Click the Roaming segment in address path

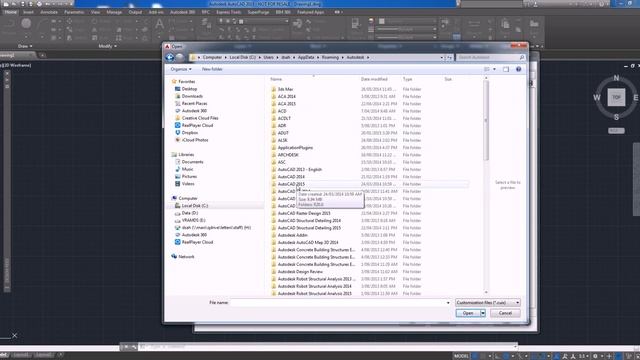pyautogui.click(x=330, y=58)
